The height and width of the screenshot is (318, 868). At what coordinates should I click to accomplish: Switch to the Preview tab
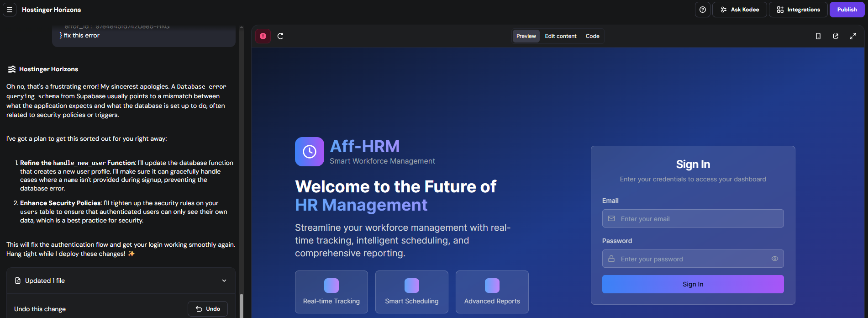pos(526,36)
